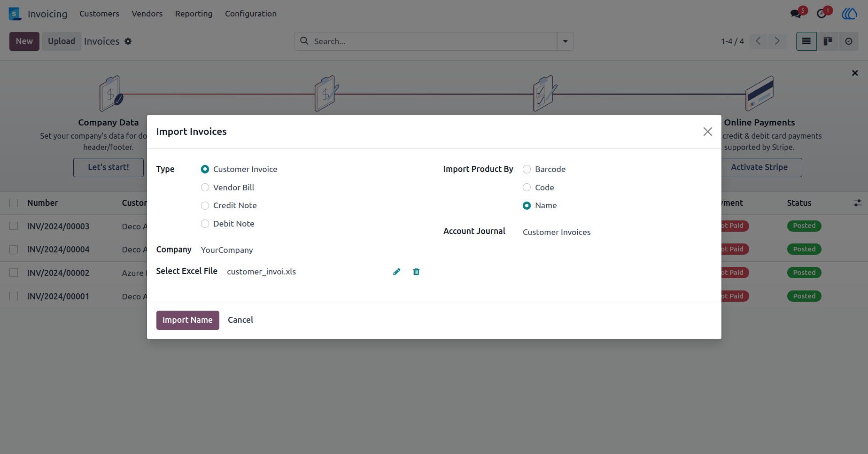This screenshot has width=868, height=454.
Task: Open the Account Journal Customer Invoices field
Action: (557, 232)
